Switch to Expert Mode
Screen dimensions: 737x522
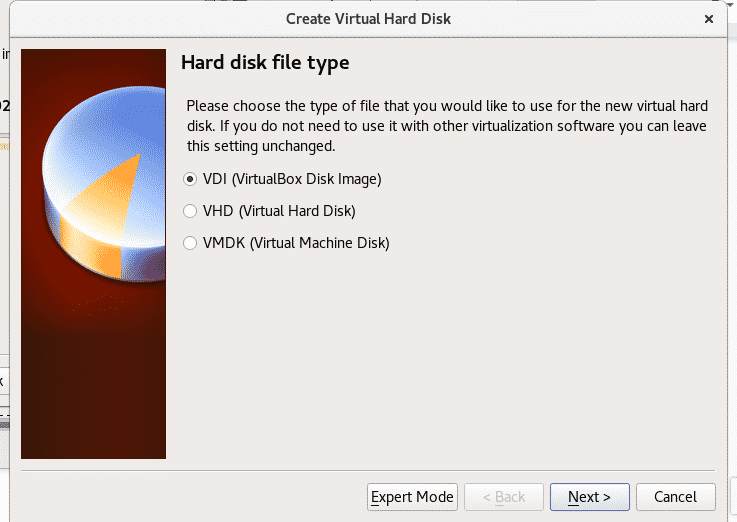[x=412, y=497]
